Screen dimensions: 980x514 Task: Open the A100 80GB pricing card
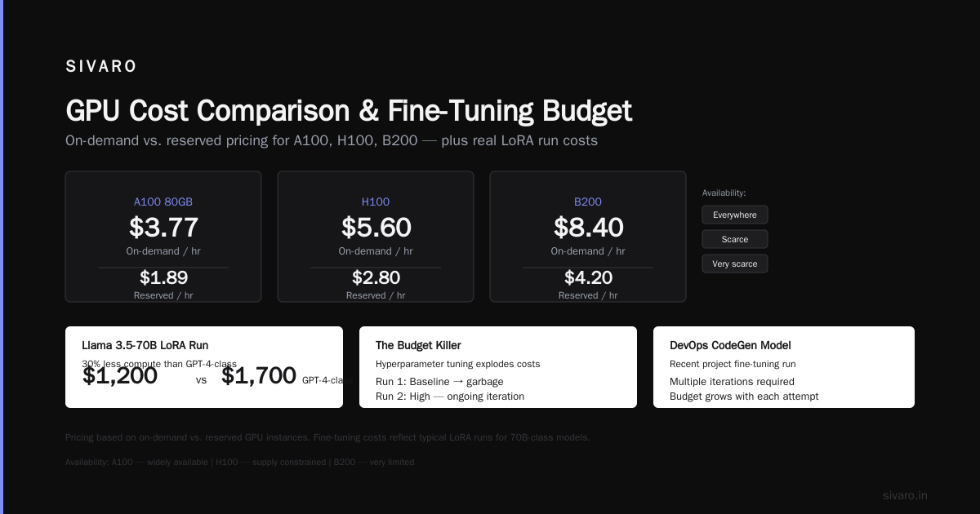(x=163, y=237)
